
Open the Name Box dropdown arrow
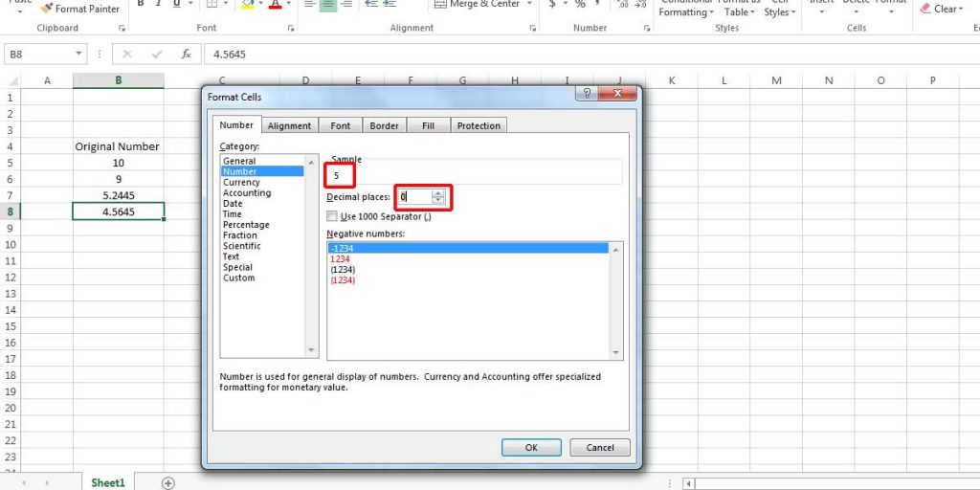point(78,55)
